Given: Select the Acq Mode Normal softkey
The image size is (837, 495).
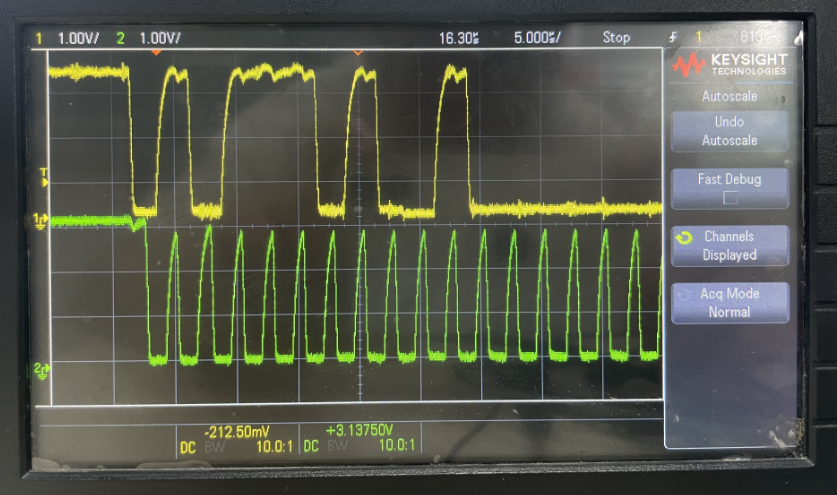Looking at the screenshot, I should coord(729,303).
